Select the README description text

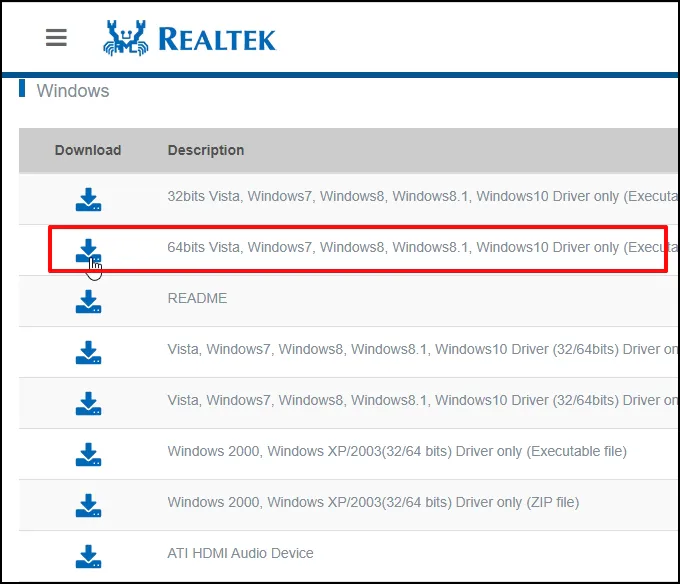(x=197, y=298)
